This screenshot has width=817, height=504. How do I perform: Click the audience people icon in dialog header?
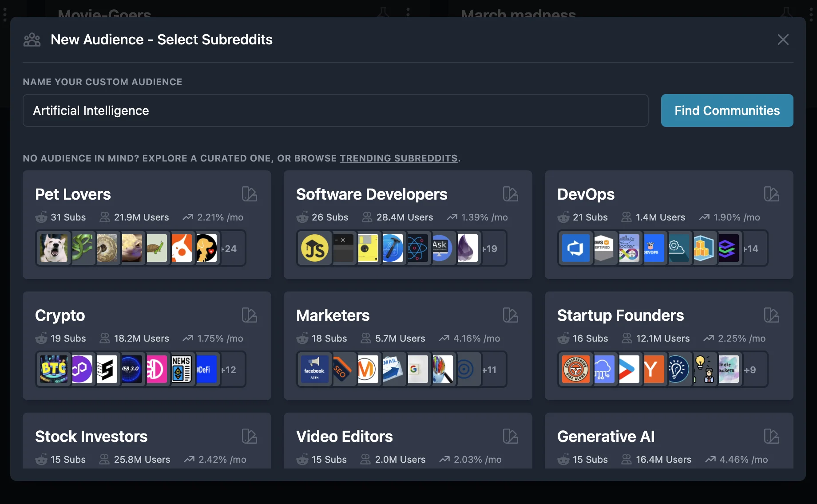[32, 39]
